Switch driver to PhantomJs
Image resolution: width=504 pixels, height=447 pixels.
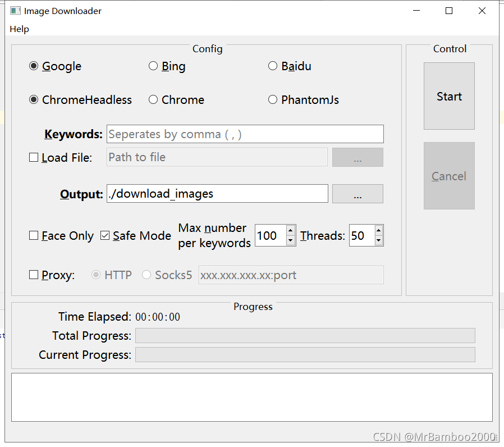coord(272,99)
